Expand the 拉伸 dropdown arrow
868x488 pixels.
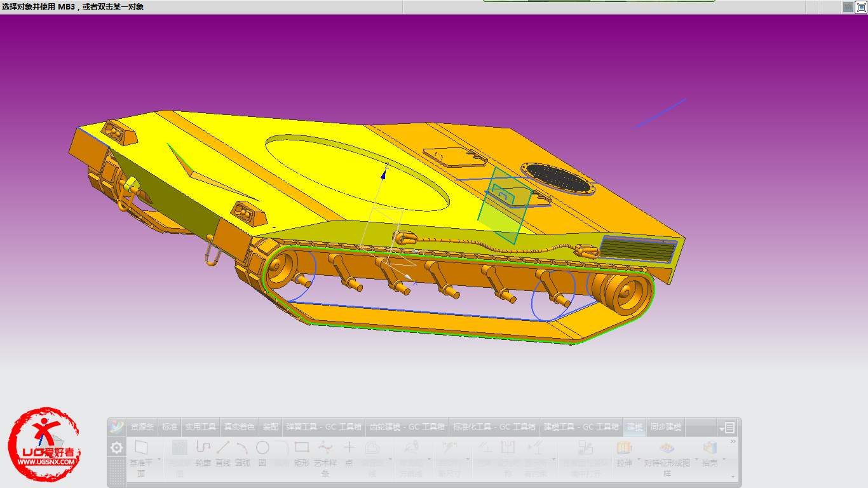click(639, 459)
